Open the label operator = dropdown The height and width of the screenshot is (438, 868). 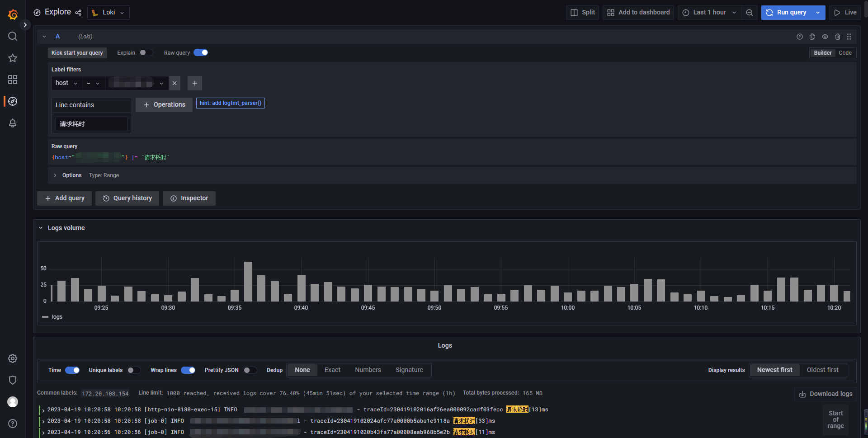(x=94, y=83)
